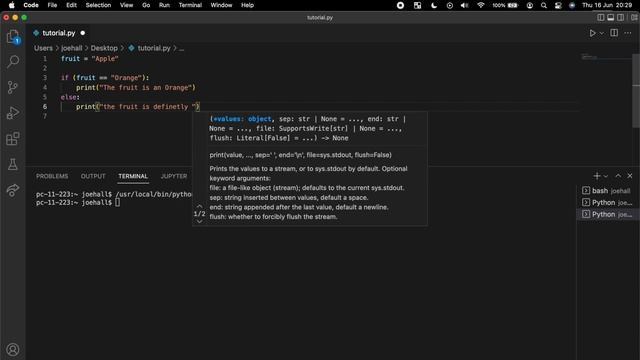This screenshot has width=640, height=360.
Task: Click the unsaved dot on tutorial.py tab
Action: click(x=83, y=33)
